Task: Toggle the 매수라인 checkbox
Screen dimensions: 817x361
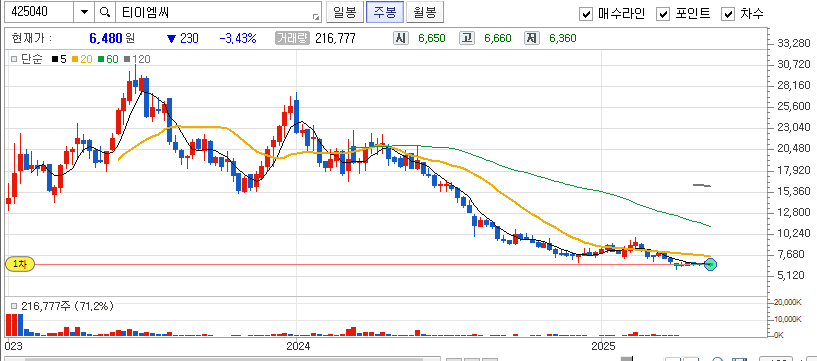Action: coord(587,14)
